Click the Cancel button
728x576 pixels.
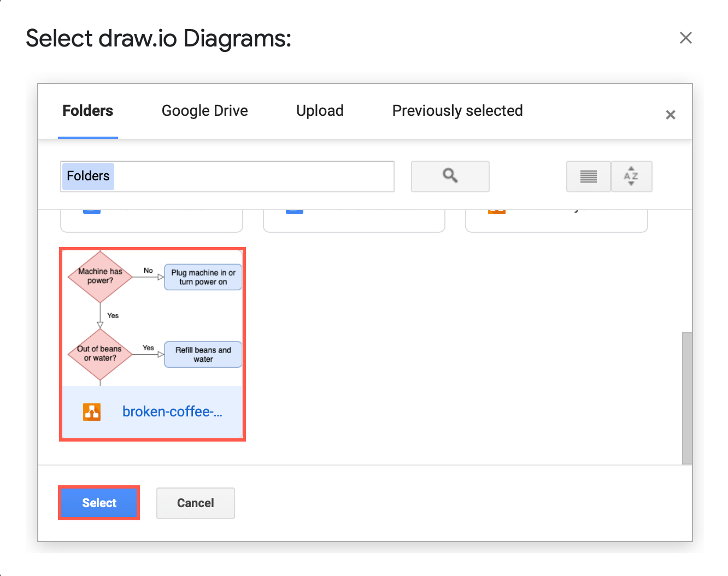195,503
